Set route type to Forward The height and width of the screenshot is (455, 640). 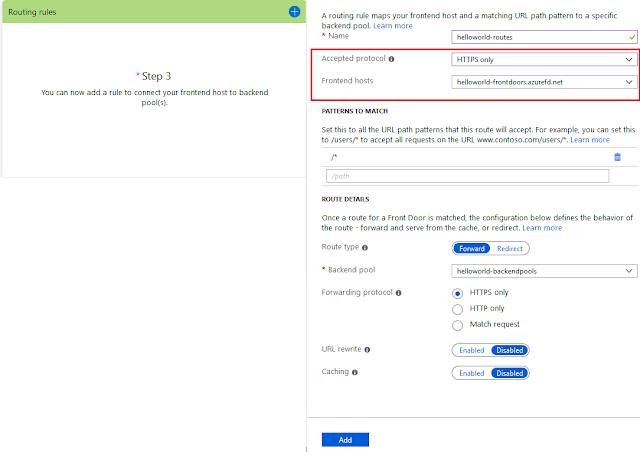[x=472, y=249]
